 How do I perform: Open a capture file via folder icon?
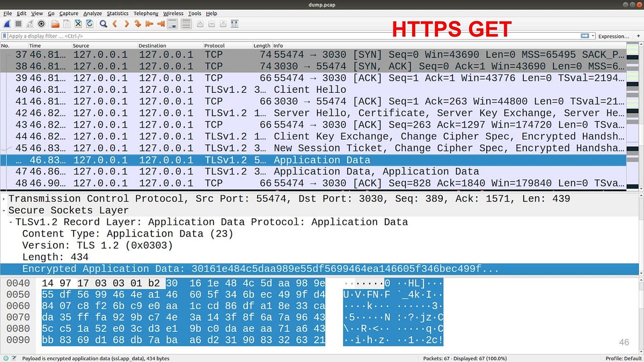pos(55,24)
